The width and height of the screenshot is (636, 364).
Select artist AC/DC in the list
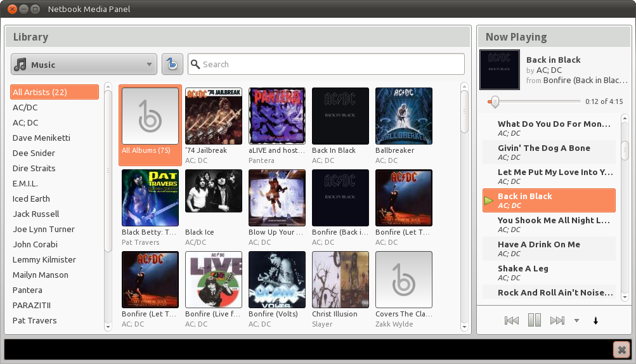click(55, 108)
